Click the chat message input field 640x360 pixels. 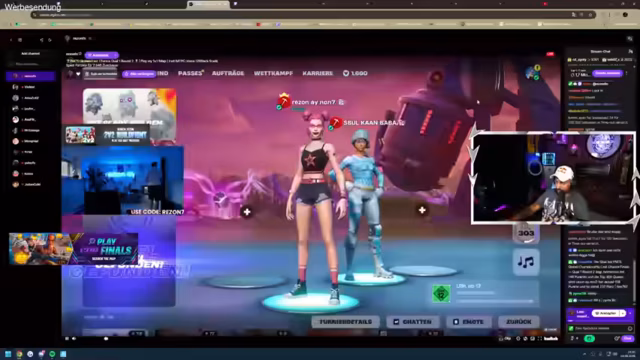point(600,328)
